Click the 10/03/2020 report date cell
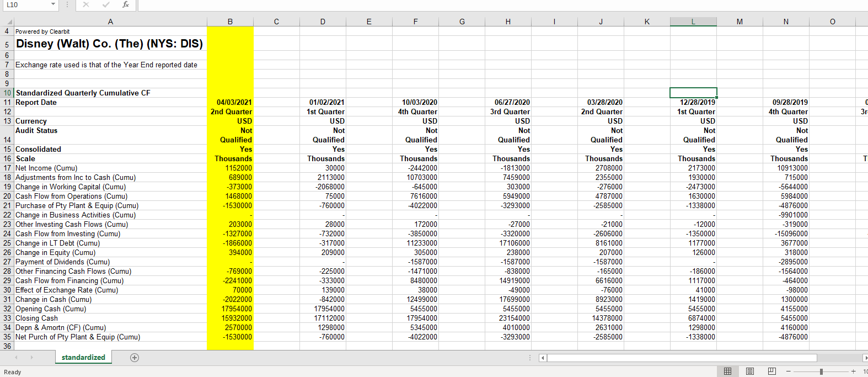The image size is (868, 377). coord(415,102)
